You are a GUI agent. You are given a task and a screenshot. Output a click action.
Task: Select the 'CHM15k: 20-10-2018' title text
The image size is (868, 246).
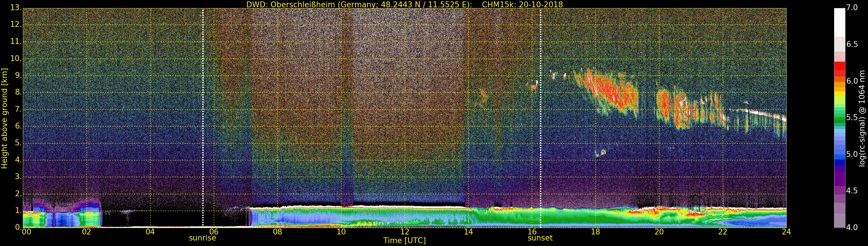point(522,4)
